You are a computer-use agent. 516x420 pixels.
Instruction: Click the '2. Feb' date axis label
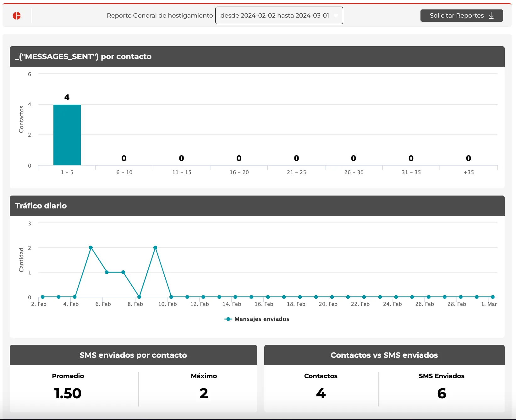(x=39, y=304)
